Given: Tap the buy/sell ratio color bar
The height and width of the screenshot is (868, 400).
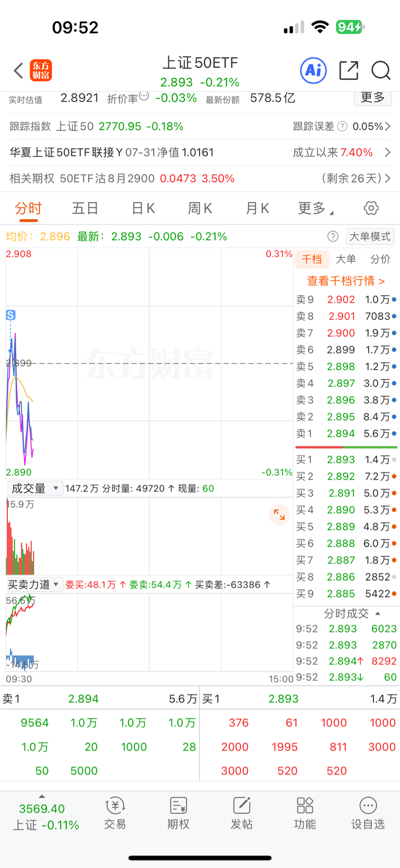Looking at the screenshot, I should (x=346, y=447).
